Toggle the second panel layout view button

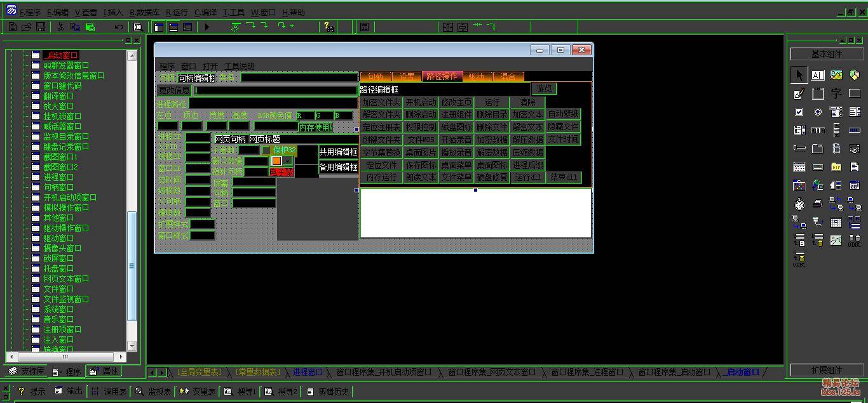tap(173, 27)
